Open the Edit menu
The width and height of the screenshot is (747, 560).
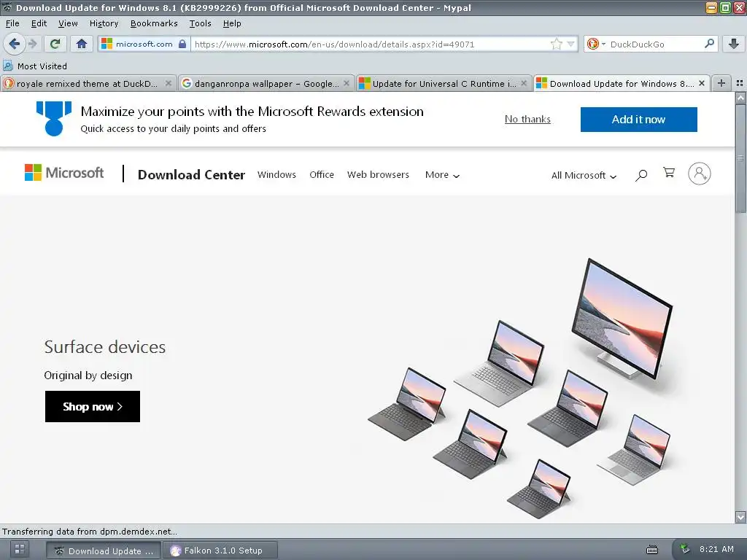click(39, 23)
